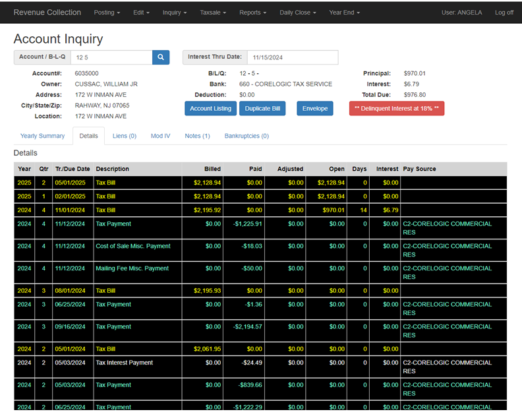This screenshot has width=522, height=420.
Task: Click the red Delinquent Interest at 18% button
Action: pos(397,109)
